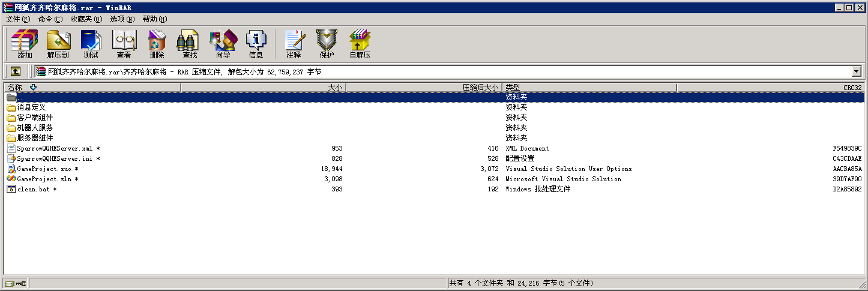The width and height of the screenshot is (868, 291).
Task: Run the 测试 (Test) archive tool
Action: [x=91, y=44]
